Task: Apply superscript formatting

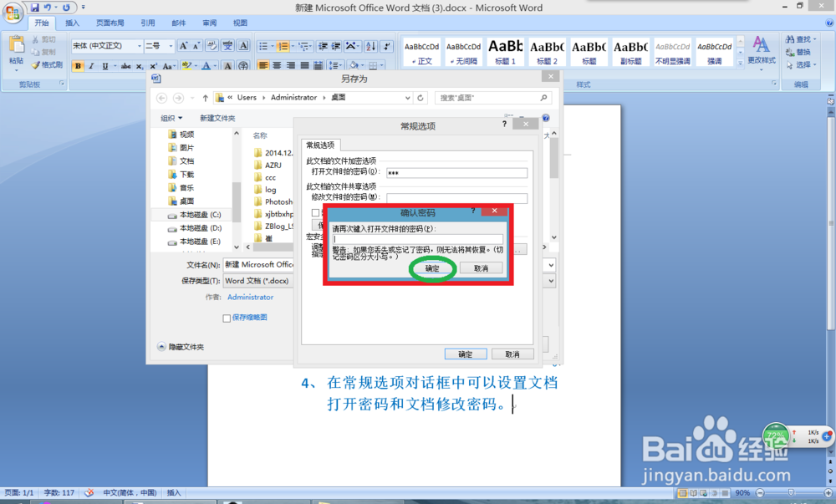Action: (154, 66)
